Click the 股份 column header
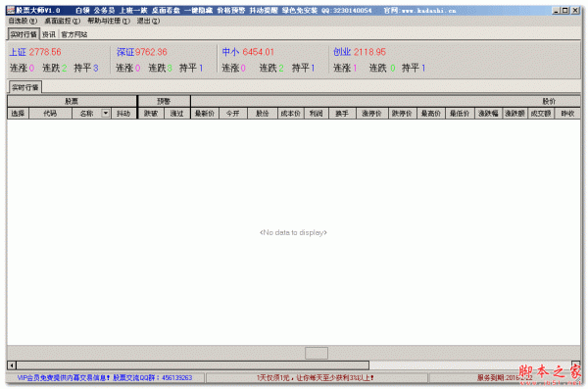Screen dimensions: 588x389 (x=262, y=114)
